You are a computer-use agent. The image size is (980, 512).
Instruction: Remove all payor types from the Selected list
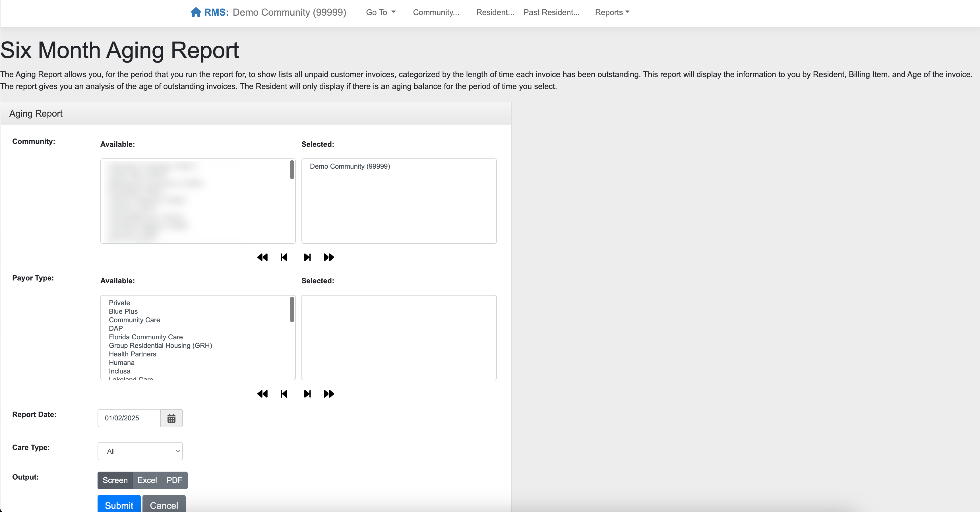pyautogui.click(x=262, y=394)
